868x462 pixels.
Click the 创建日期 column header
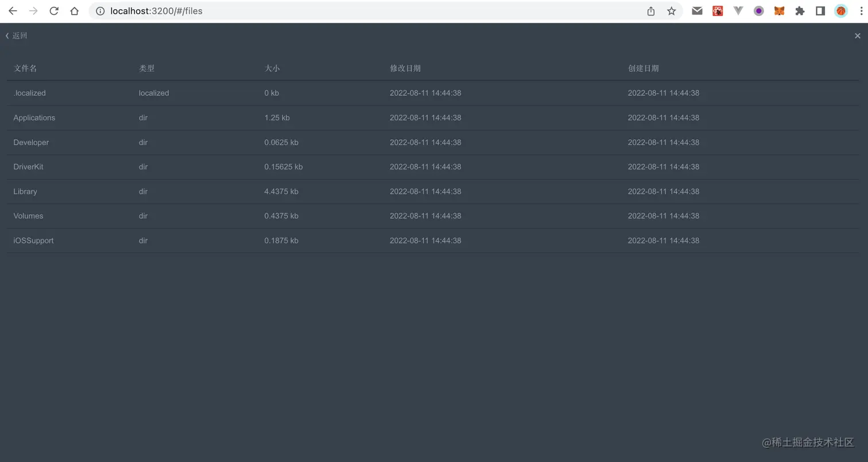click(644, 68)
